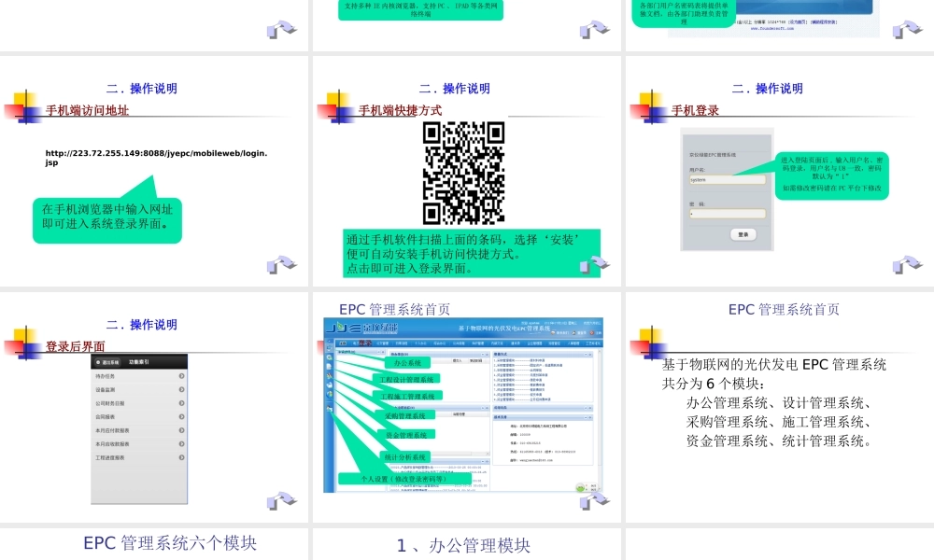Click return arrow on 手机登录 slide

[907, 264]
